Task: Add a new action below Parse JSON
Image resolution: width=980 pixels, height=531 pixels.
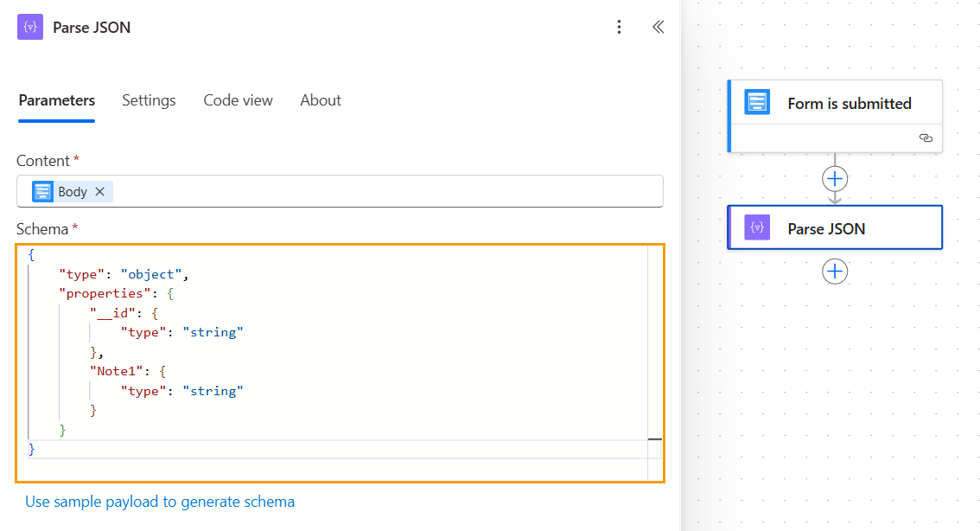Action: coord(835,271)
